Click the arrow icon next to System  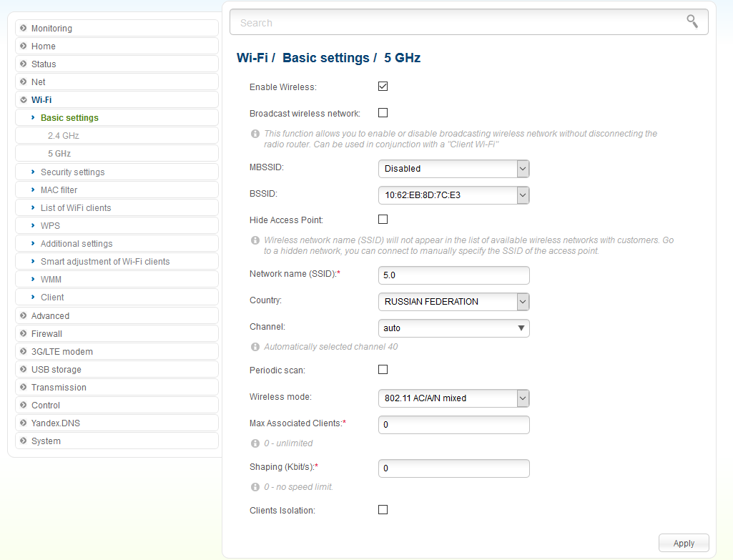pos(24,441)
